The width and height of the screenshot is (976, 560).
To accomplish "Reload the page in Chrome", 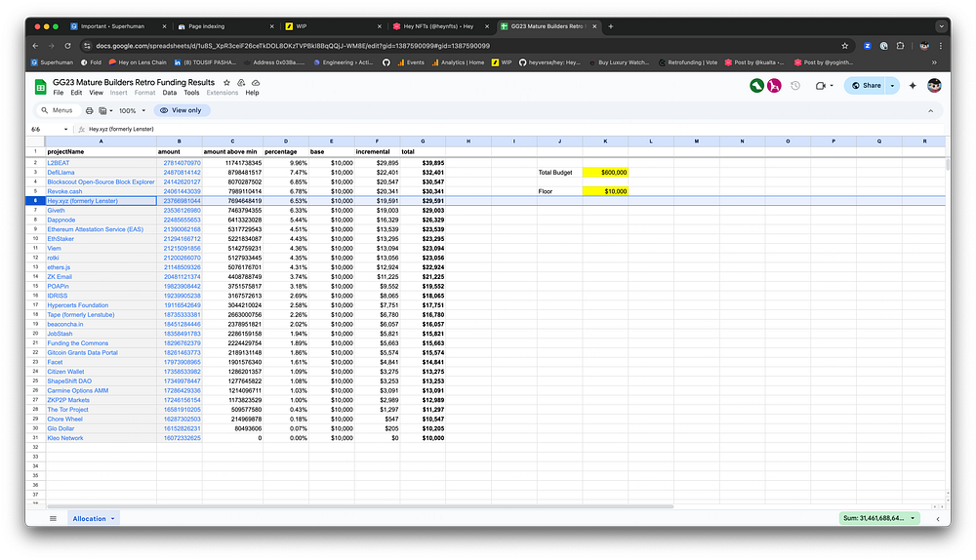I will tap(67, 46).
